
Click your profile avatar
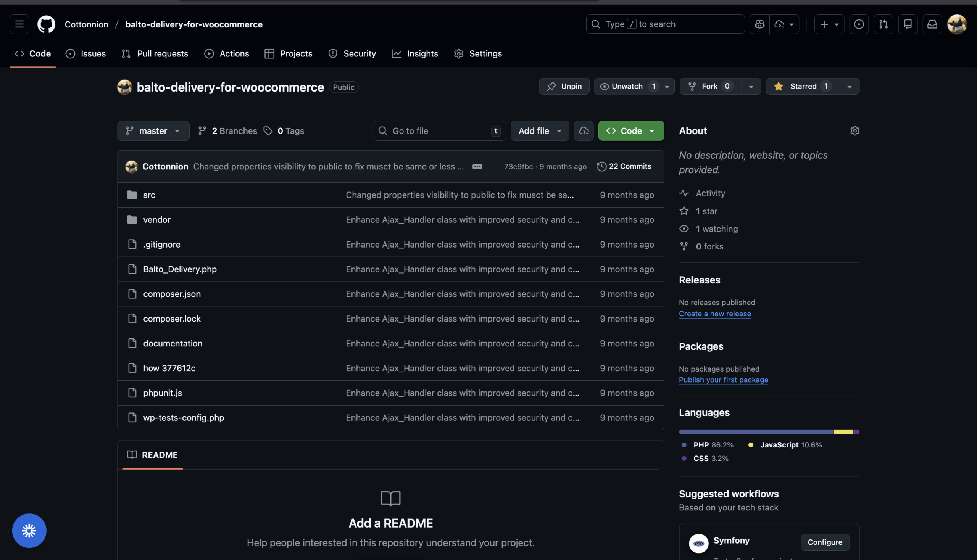pos(958,24)
